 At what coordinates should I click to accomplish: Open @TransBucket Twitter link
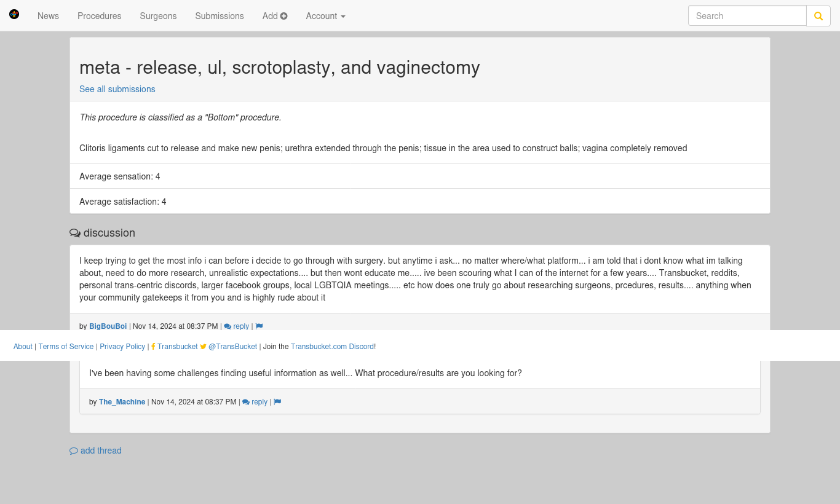(x=229, y=347)
